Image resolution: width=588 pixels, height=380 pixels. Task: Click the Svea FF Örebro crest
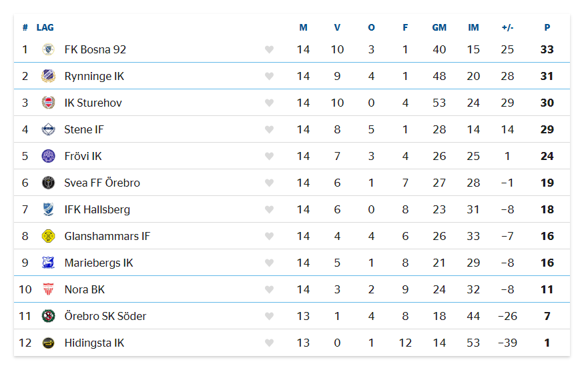pos(48,183)
